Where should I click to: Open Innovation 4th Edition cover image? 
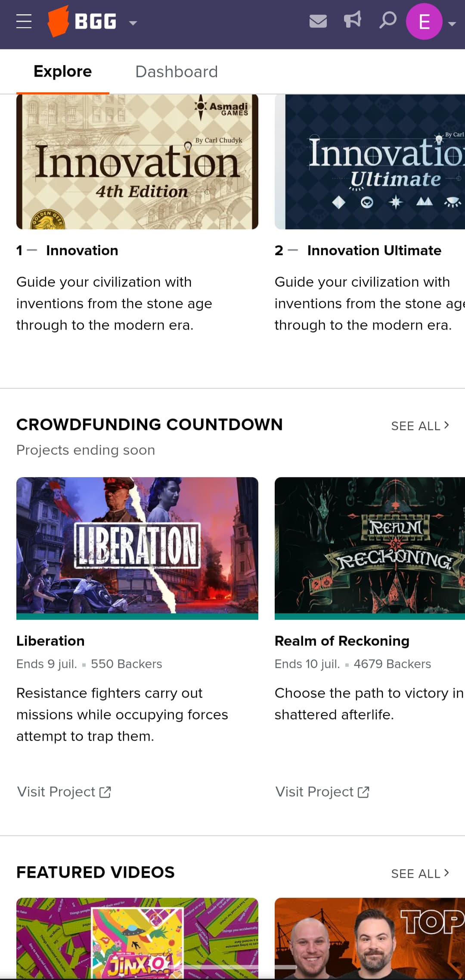click(x=137, y=162)
